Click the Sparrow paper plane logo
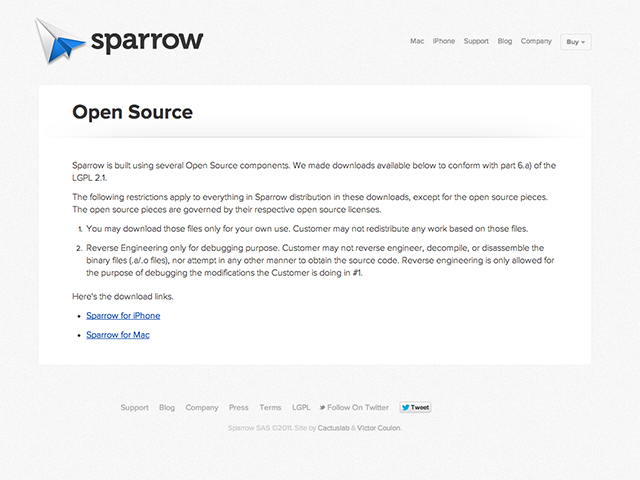Viewport: 640px width, 480px height. pyautogui.click(x=60, y=40)
